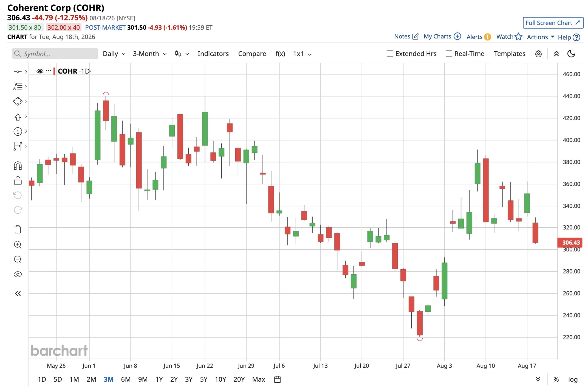
Task: Open the custom date range calendar
Action: pos(278,379)
